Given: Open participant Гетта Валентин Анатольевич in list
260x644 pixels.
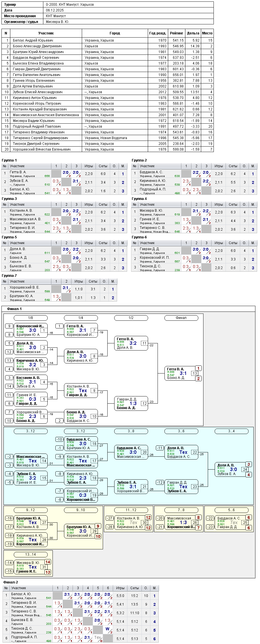Looking at the screenshot, I should [x=36, y=75].
